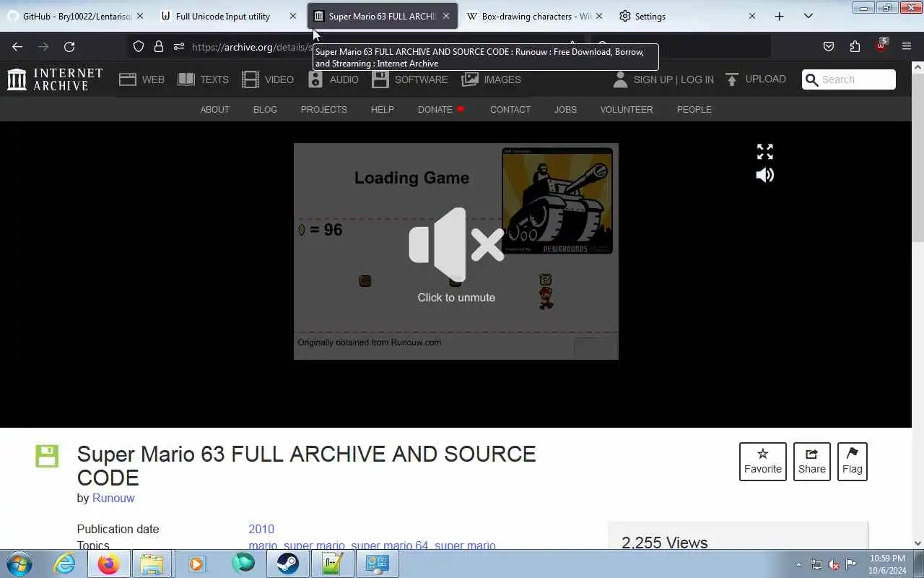Open the CONTACT navigation link
The width and height of the screenshot is (924, 578).
pyautogui.click(x=510, y=109)
